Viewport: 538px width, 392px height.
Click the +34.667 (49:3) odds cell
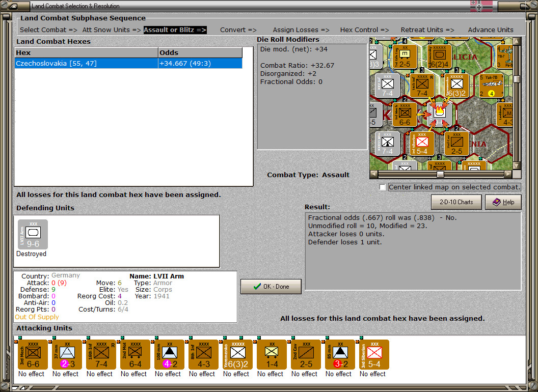[x=200, y=64]
